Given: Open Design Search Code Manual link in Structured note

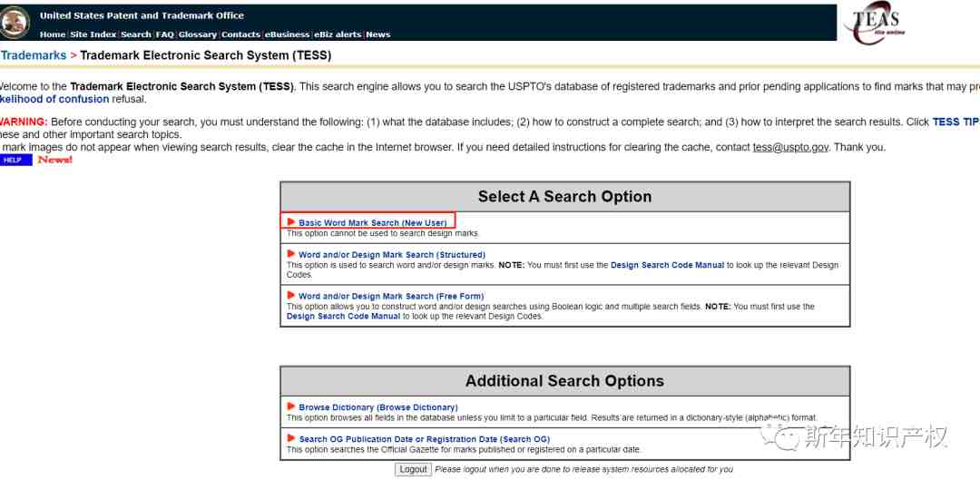Looking at the screenshot, I should [x=668, y=265].
